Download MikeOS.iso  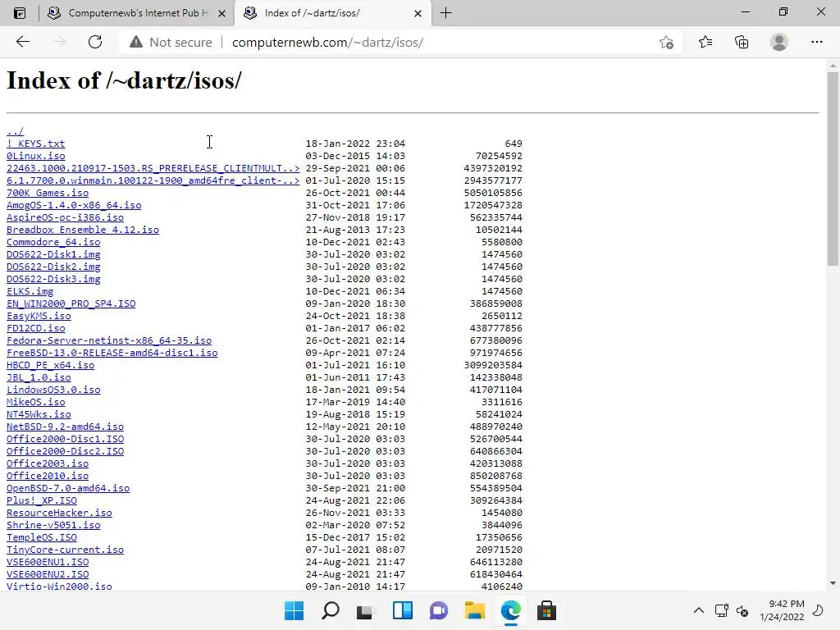pyautogui.click(x=36, y=402)
